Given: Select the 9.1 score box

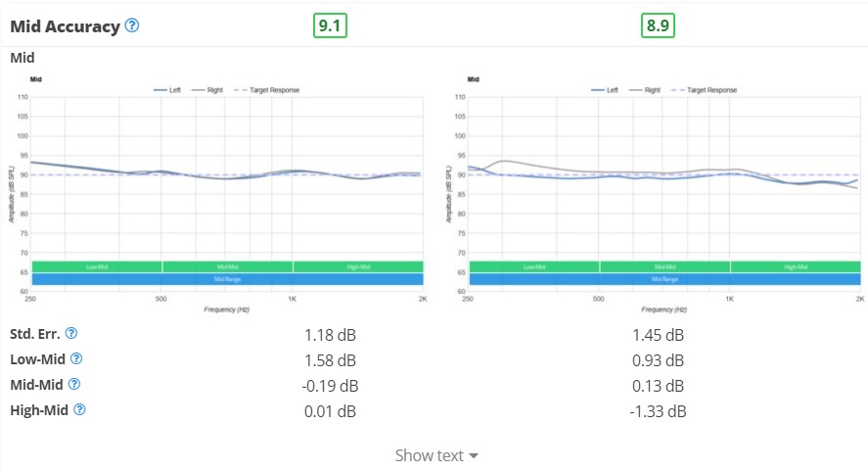Looking at the screenshot, I should pos(330,25).
